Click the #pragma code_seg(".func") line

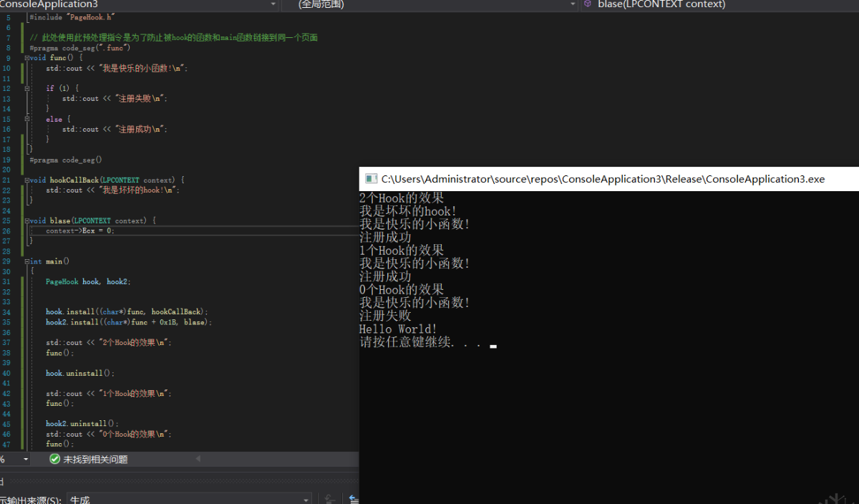pos(80,48)
